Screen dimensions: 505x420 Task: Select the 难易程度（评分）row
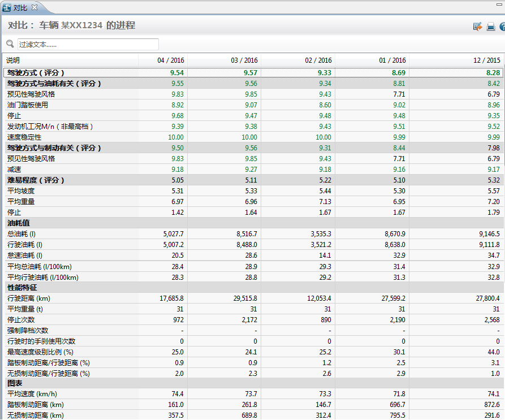tap(36, 180)
